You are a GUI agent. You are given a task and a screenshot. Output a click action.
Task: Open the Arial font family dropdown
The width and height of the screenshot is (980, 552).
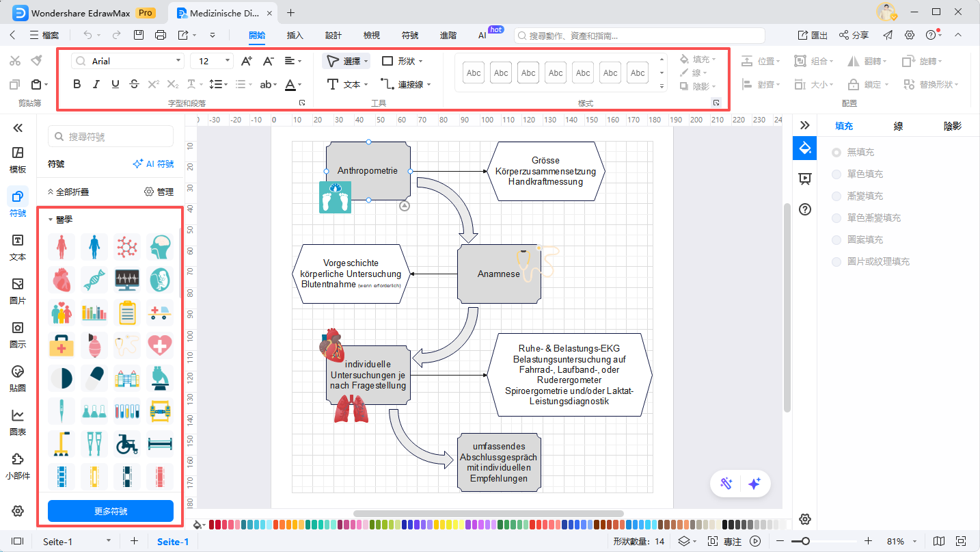(x=128, y=61)
